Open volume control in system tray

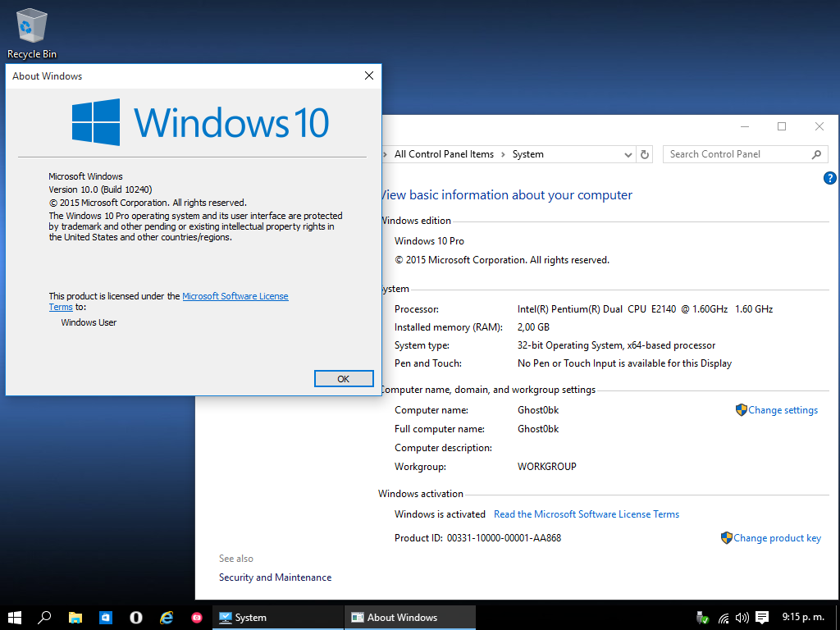coord(742,619)
